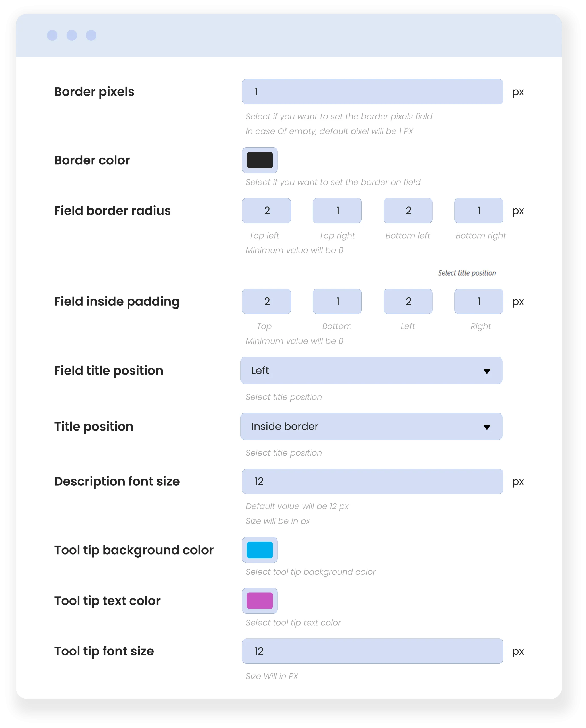Screen dimensions: 586x728
Task: Click the Description font size field
Action: point(372,481)
